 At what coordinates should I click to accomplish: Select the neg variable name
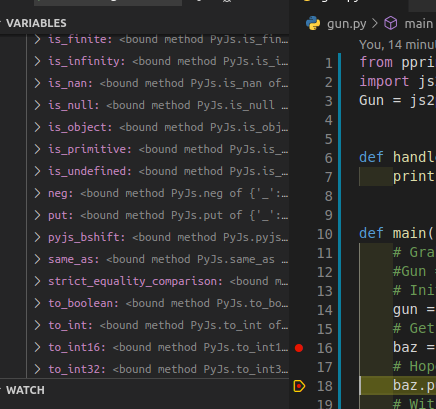click(60, 194)
